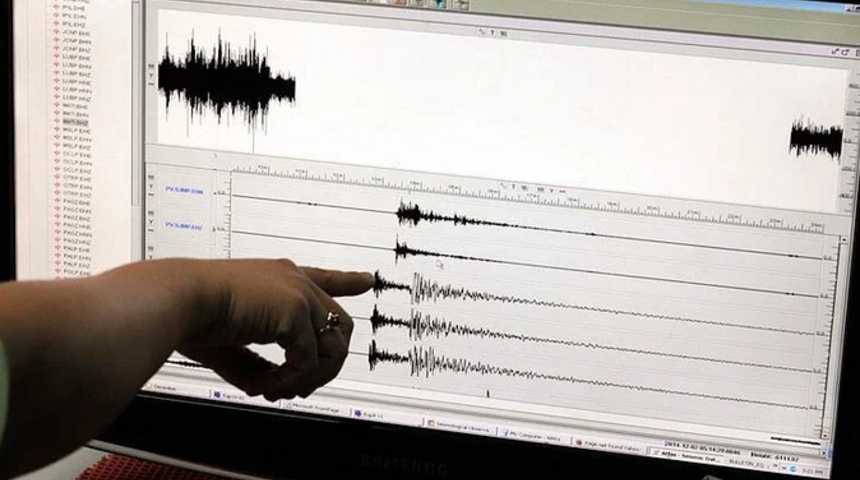Click the PVSUMP EHN channel label

[184, 190]
